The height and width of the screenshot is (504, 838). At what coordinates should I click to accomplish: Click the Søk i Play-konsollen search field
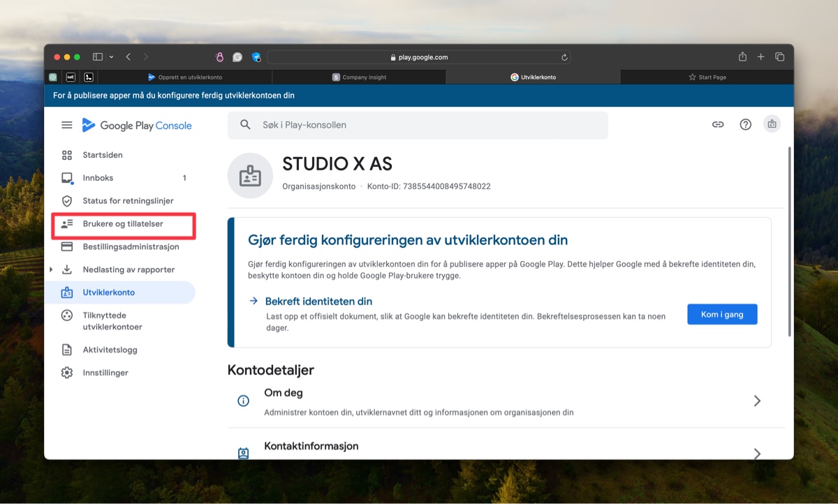click(418, 125)
